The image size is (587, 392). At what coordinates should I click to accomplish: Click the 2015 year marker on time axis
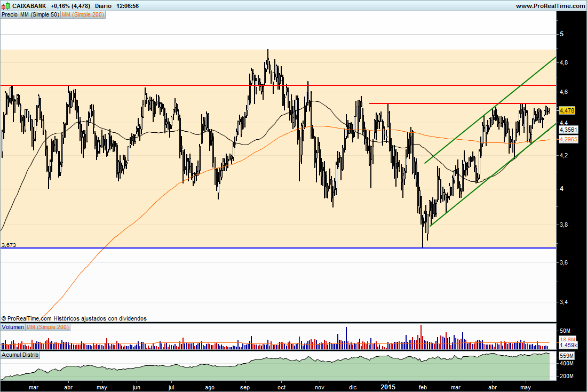coord(388,387)
